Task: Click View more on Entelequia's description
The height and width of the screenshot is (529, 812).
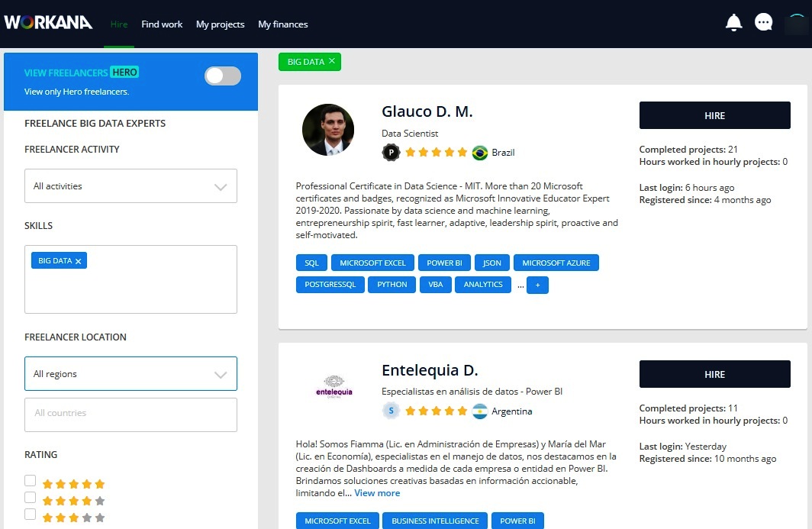Action: (x=377, y=493)
